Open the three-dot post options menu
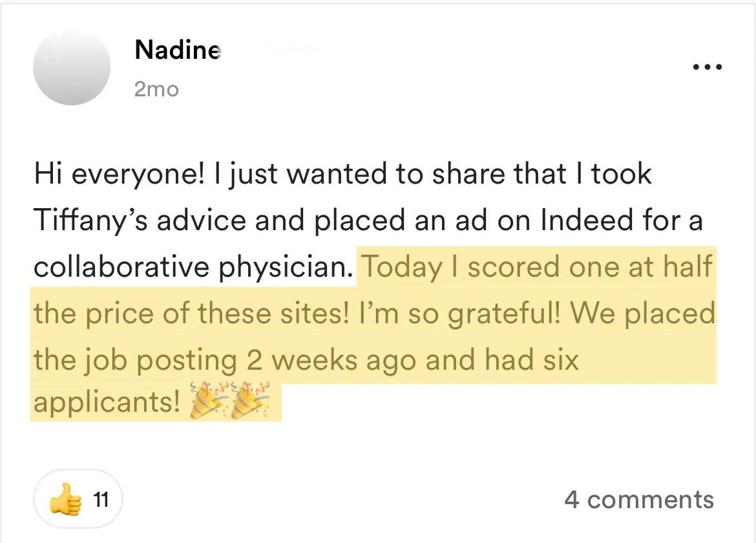The height and width of the screenshot is (543, 756). [x=707, y=67]
